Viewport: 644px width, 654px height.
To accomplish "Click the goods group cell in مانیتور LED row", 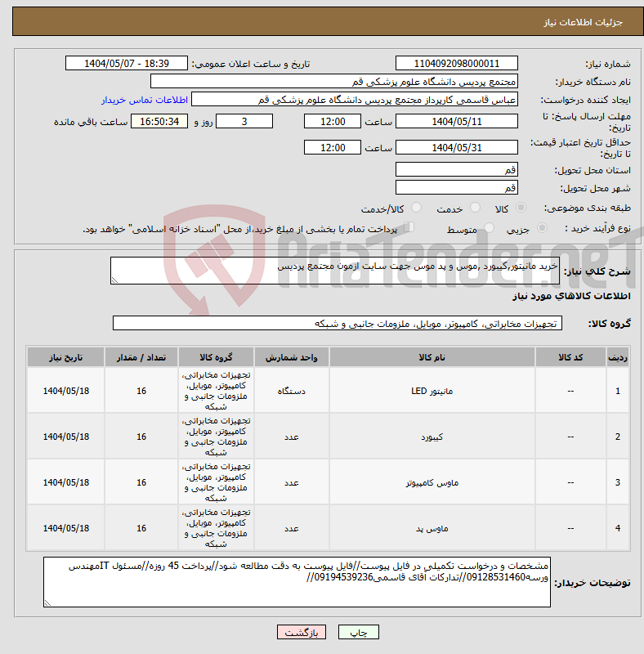I will (216, 391).
